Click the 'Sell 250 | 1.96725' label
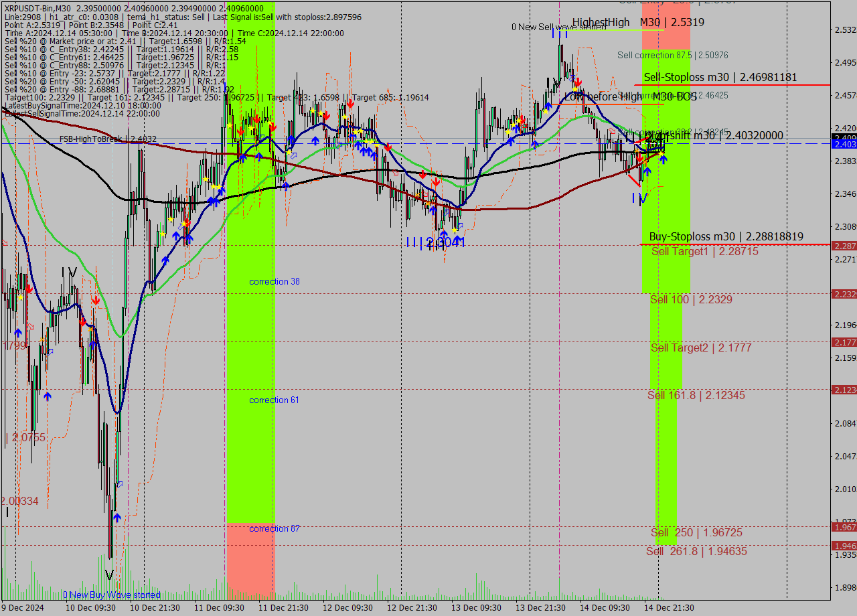Image resolution: width=857 pixels, height=616 pixels. click(696, 533)
